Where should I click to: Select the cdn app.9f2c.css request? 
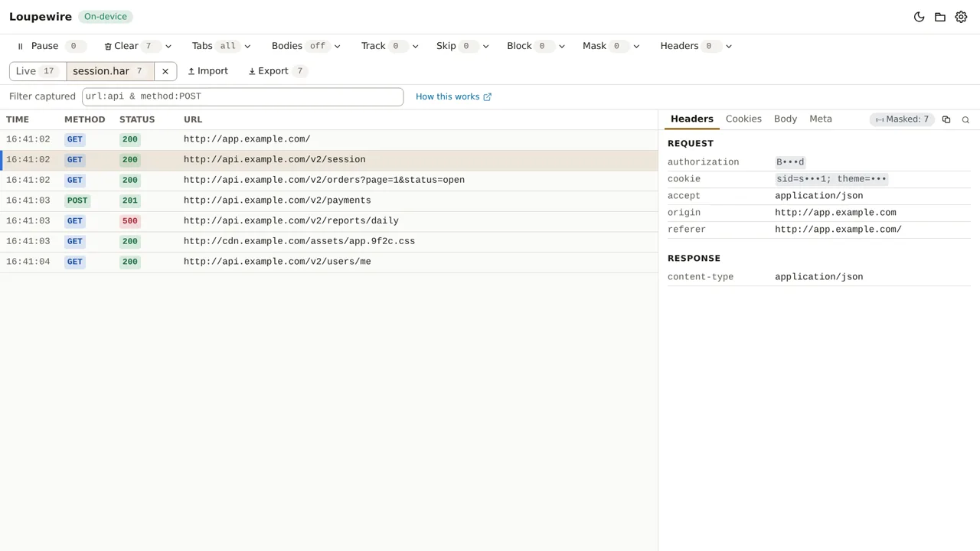point(329,242)
